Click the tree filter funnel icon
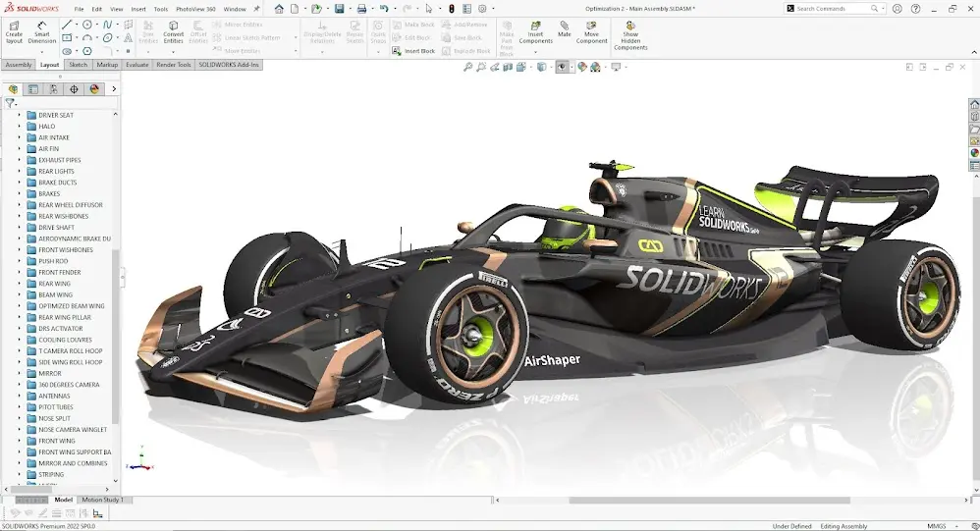 click(10, 103)
